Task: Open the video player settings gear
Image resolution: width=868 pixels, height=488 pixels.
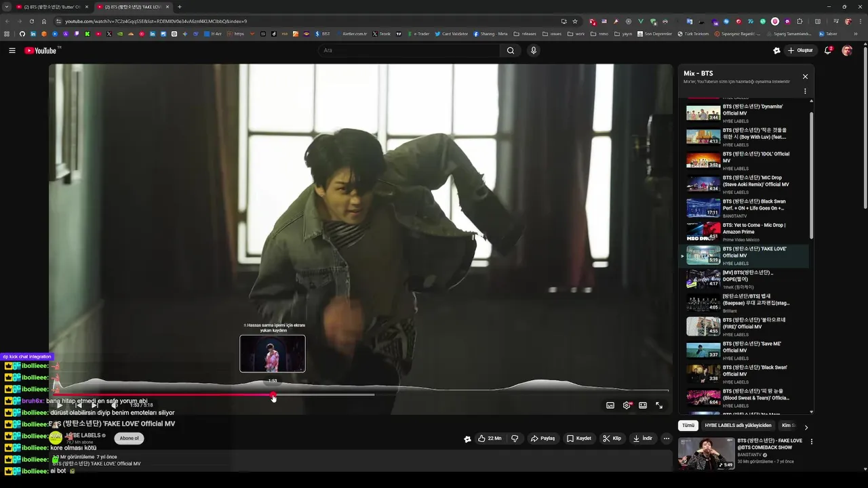Action: point(627,405)
